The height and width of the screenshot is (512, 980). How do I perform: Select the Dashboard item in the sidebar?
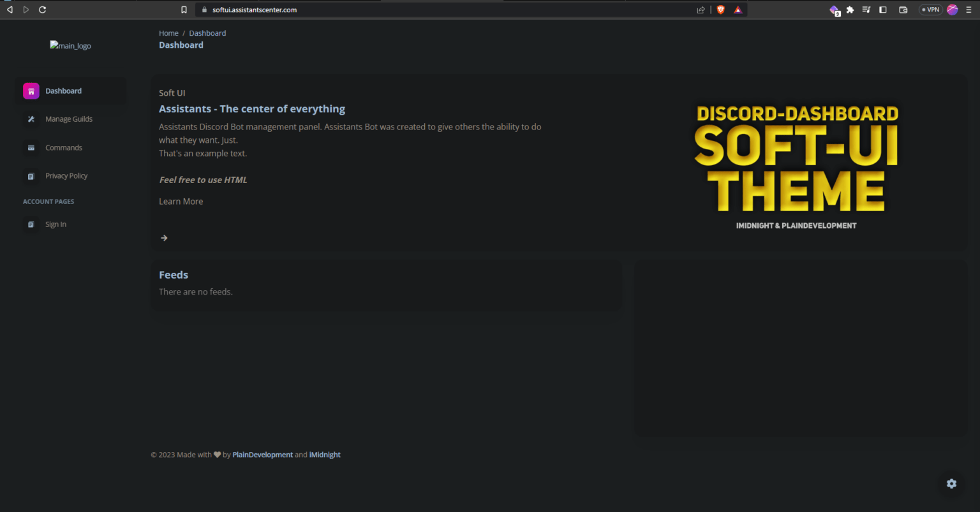(63, 91)
